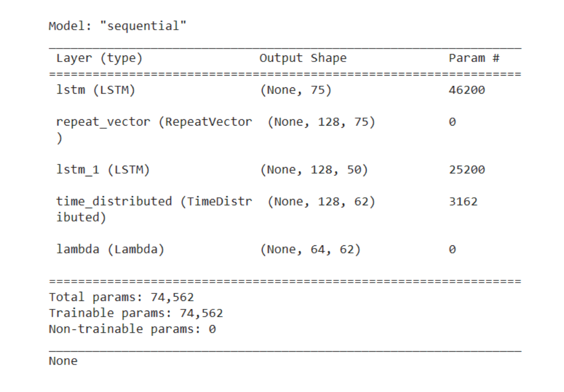Image resolution: width=564 pixels, height=392 pixels.
Task: Click the "Non-trainable params: 0" line
Action: tap(132, 329)
